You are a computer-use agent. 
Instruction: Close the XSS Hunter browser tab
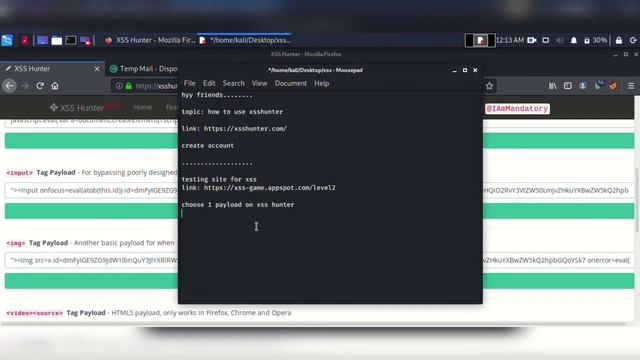click(97, 69)
